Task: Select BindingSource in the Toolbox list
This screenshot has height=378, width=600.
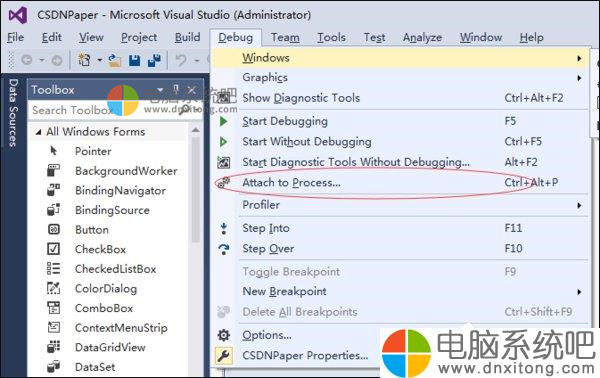Action: click(112, 210)
